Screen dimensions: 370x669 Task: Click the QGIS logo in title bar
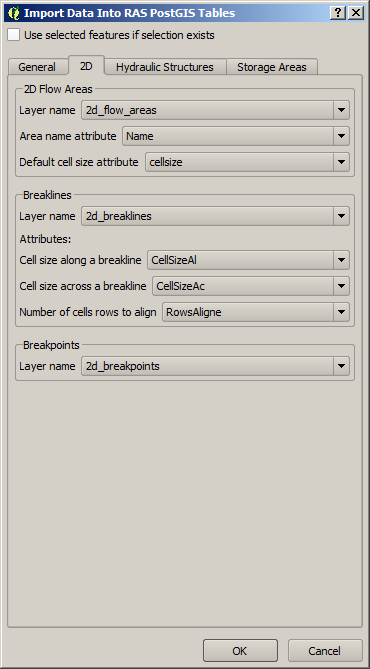pos(13,13)
